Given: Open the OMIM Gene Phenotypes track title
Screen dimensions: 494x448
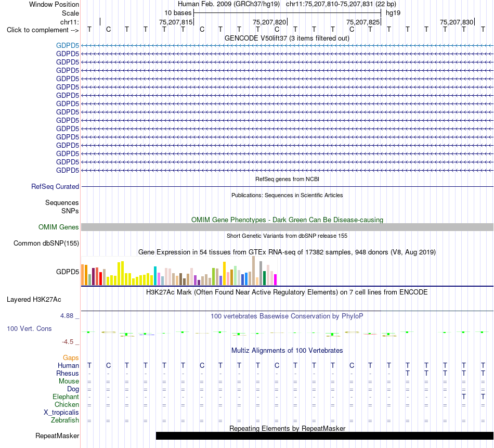Looking at the screenshot, I should (287, 220).
